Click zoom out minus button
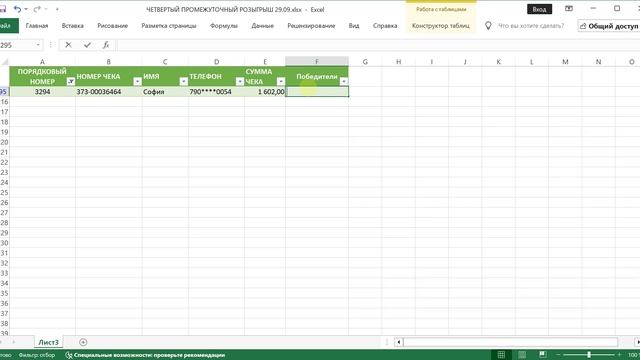 558,355
